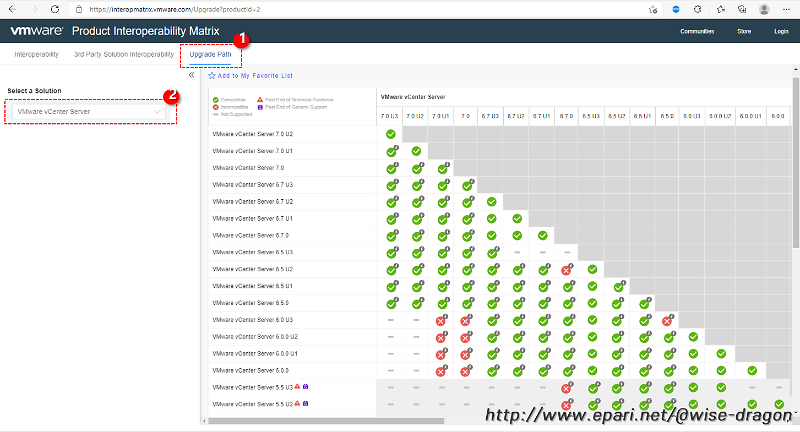
Task: Click the red X in row 6.0 U3, column 7.0 U1
Action: (x=441, y=320)
